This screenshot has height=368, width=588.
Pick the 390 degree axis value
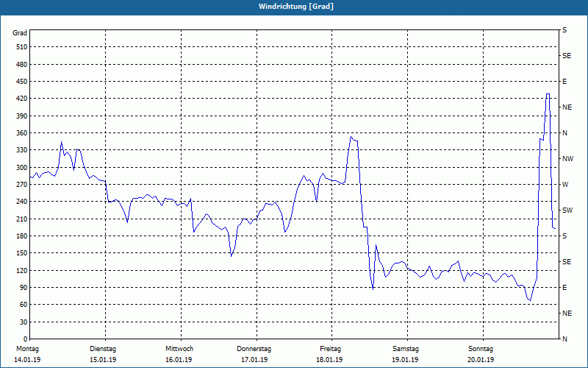(x=22, y=116)
